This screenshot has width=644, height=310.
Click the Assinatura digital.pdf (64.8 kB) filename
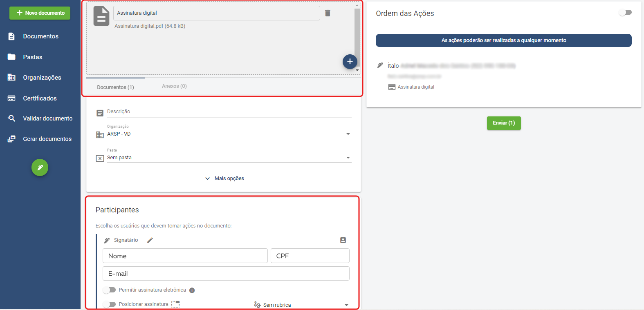point(150,26)
